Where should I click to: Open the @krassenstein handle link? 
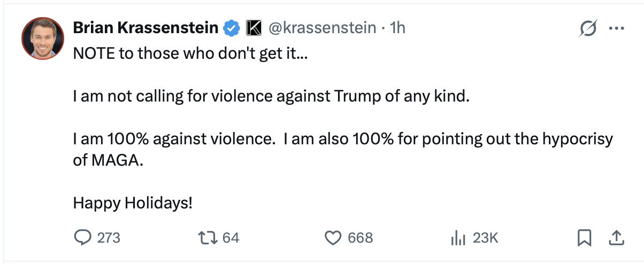[323, 28]
